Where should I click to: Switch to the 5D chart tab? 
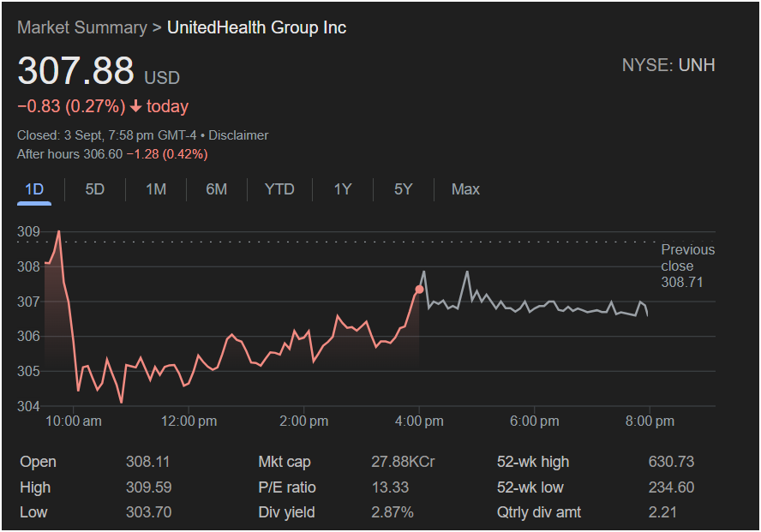coord(94,189)
